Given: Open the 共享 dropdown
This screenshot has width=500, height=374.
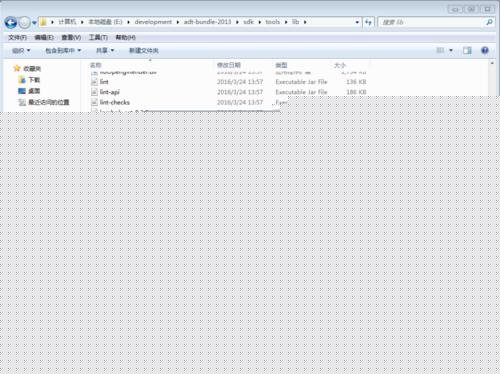Looking at the screenshot, I should click(105, 51).
